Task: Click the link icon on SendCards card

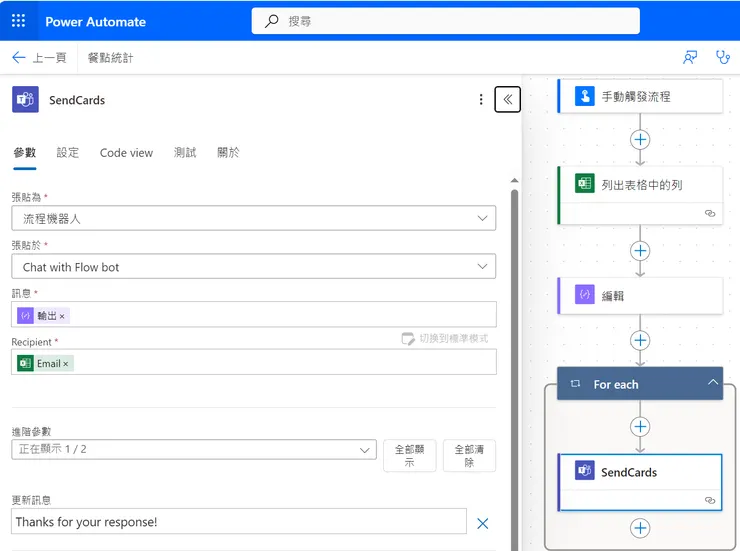Action: click(710, 500)
